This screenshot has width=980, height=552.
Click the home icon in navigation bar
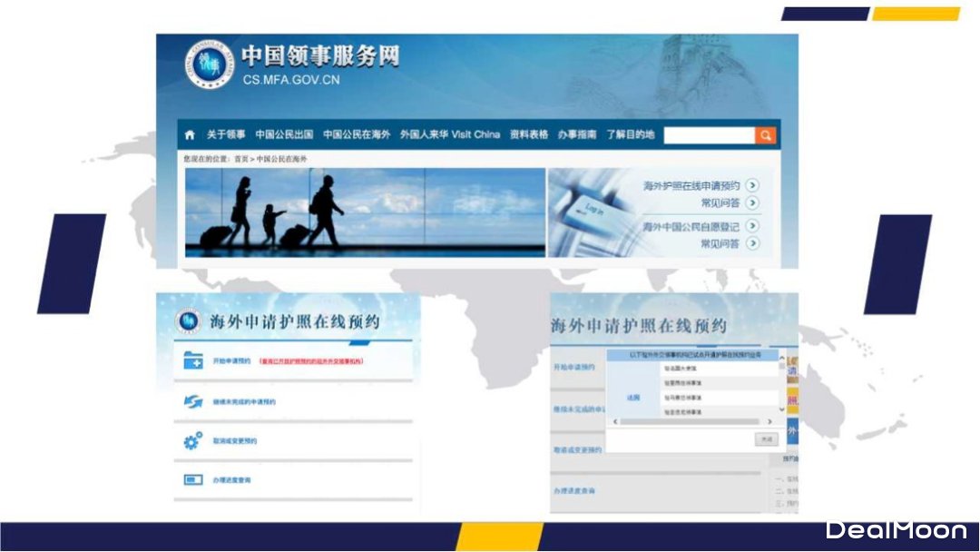pos(190,135)
